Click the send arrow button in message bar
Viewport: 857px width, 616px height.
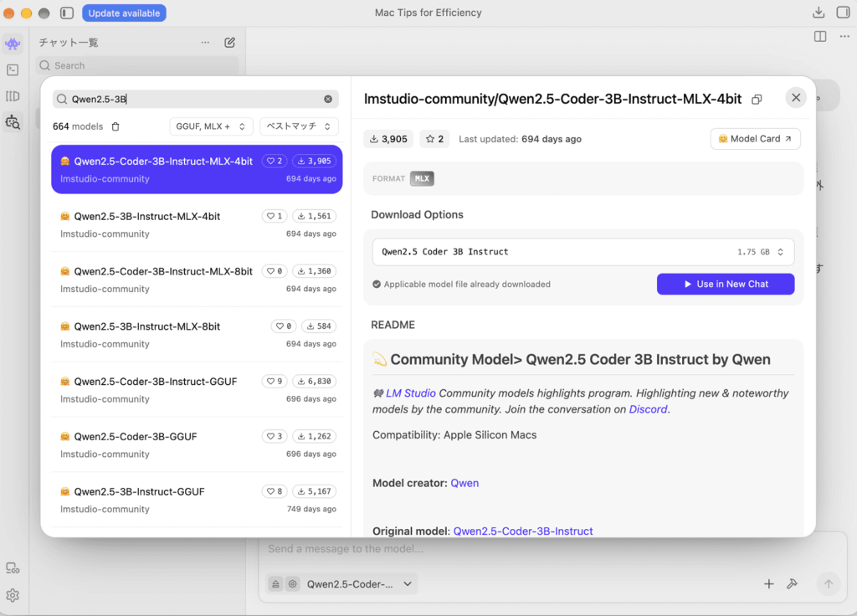(828, 583)
